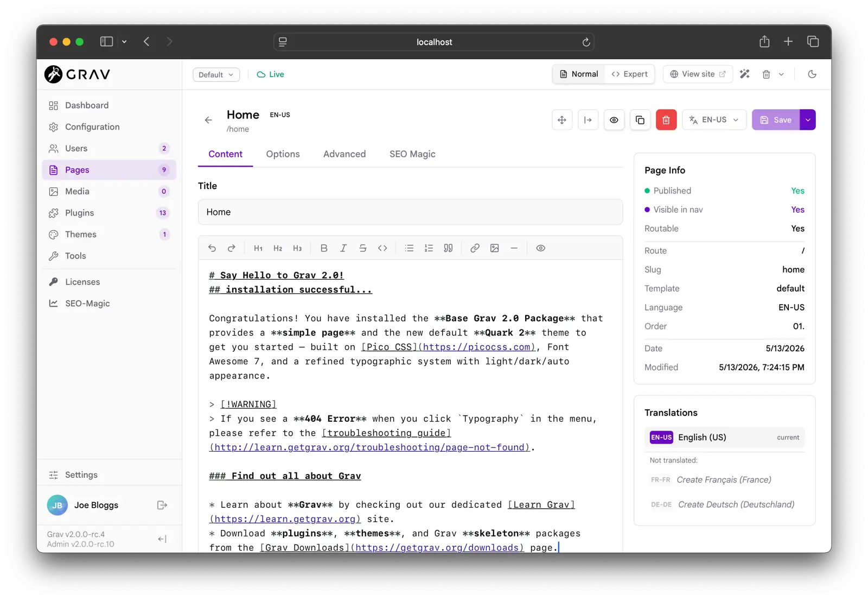868x601 pixels.
Task: Apply Heading 1 formatting
Action: click(258, 248)
